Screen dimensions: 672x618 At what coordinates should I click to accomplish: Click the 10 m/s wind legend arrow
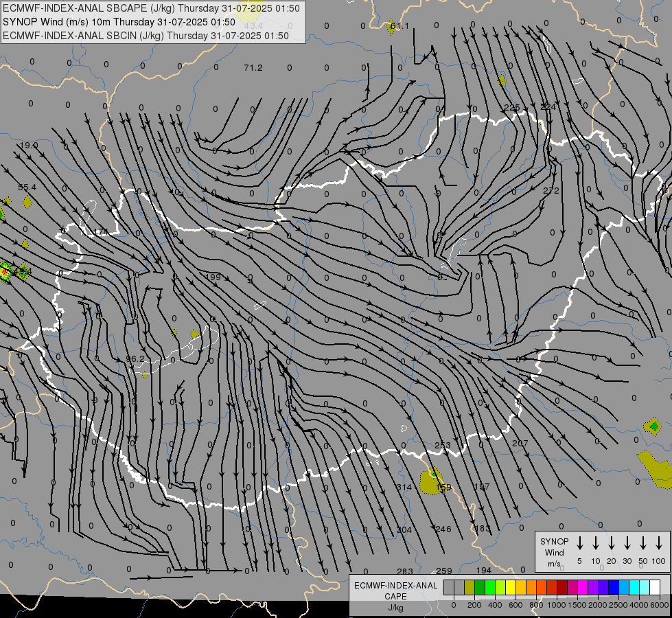click(595, 543)
